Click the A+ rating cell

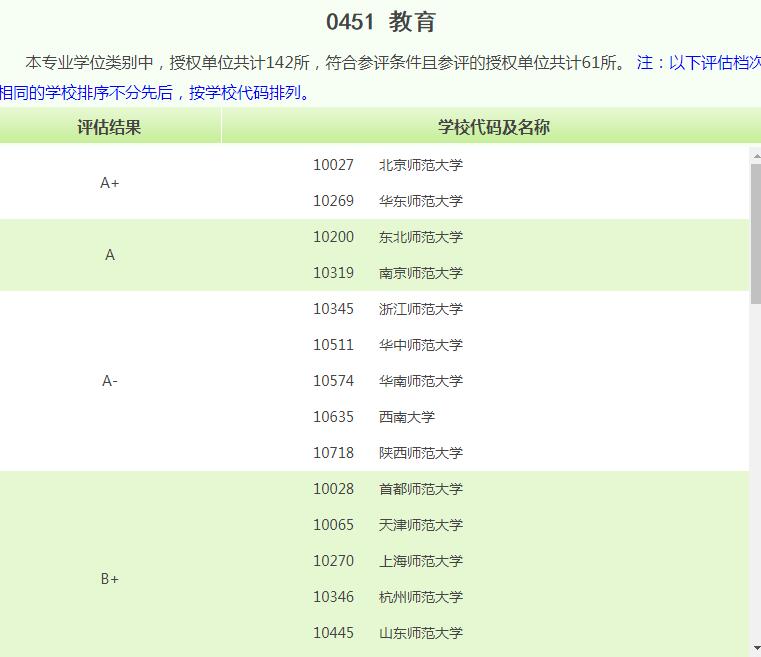110,183
